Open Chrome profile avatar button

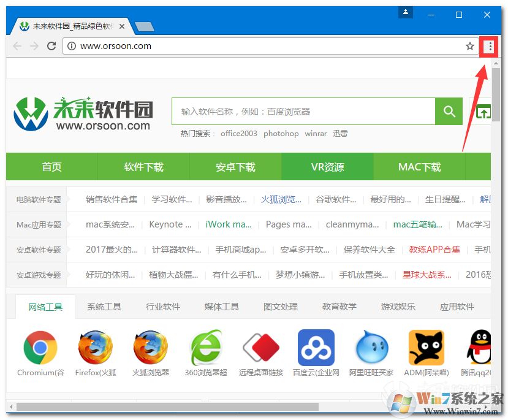tap(405, 12)
